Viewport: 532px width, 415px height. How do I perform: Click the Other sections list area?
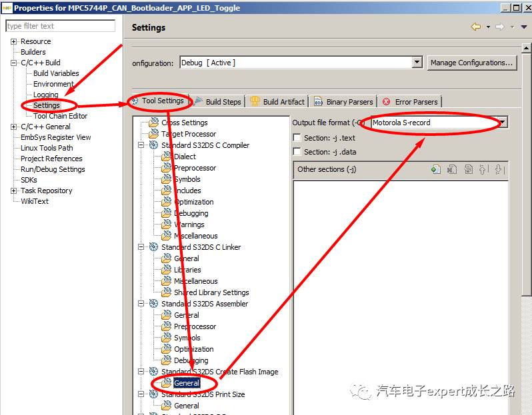click(401, 298)
